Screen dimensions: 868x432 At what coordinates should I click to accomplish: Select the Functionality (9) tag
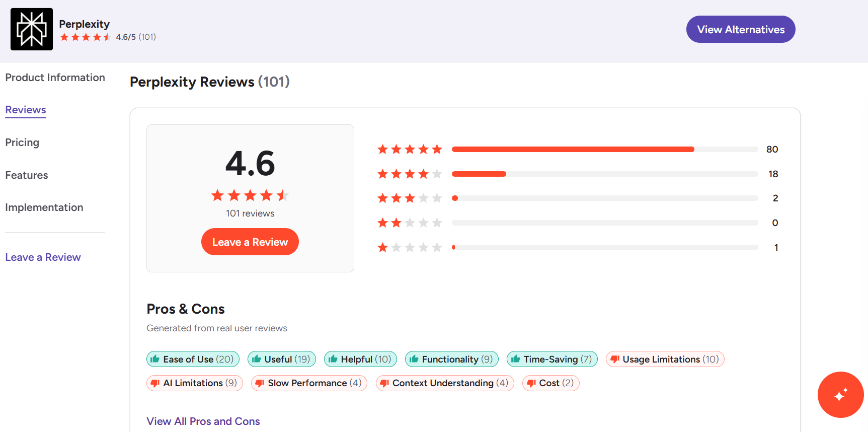[452, 359]
